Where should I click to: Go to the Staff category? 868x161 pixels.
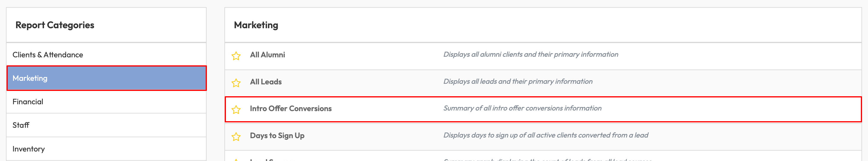click(x=21, y=125)
